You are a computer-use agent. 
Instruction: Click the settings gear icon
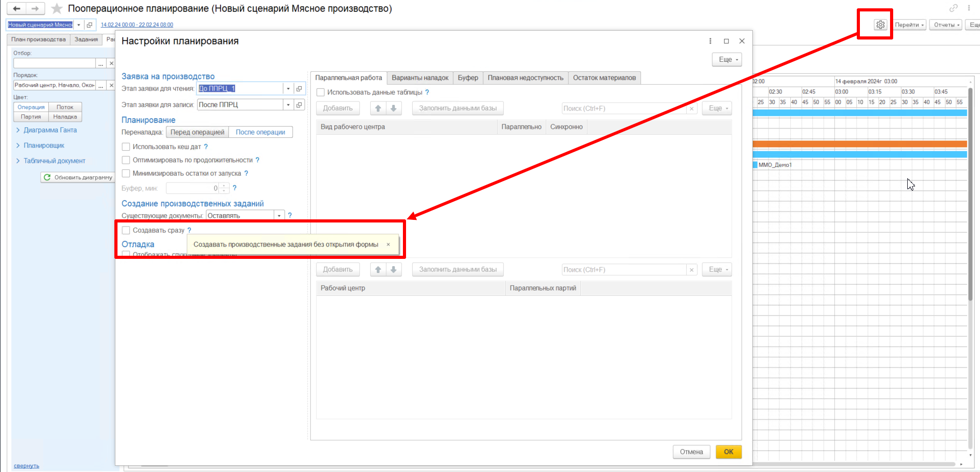click(x=880, y=25)
